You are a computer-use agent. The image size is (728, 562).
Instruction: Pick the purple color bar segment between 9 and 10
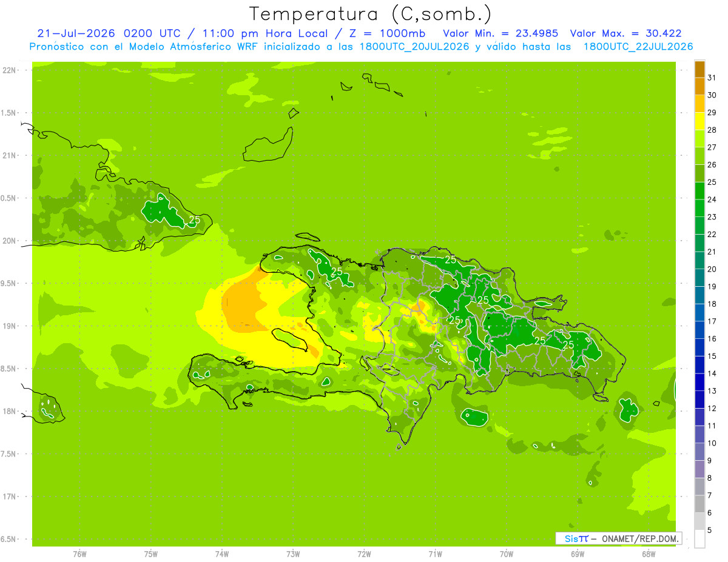click(x=699, y=452)
